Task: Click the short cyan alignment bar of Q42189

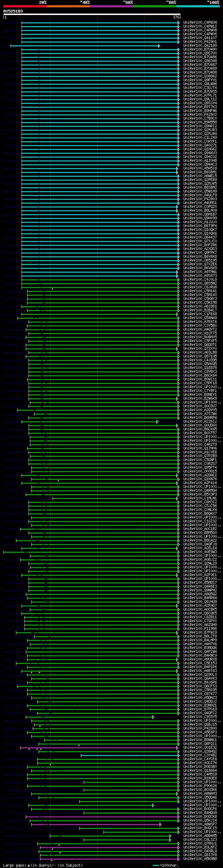Action: 84,46
